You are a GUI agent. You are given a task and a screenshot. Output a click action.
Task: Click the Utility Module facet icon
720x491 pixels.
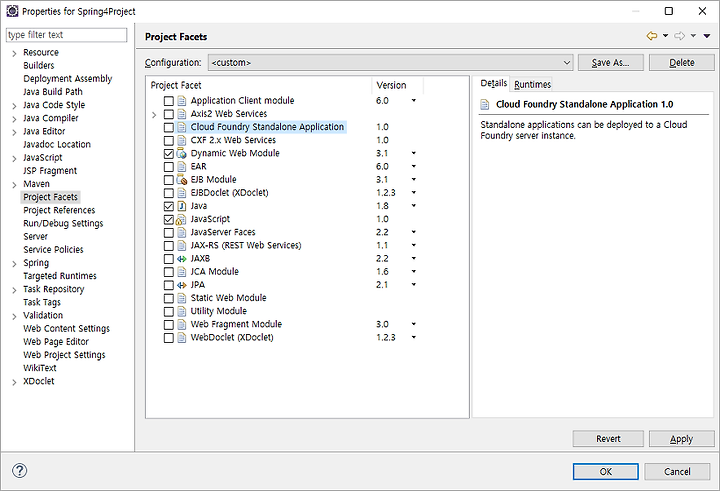[182, 311]
